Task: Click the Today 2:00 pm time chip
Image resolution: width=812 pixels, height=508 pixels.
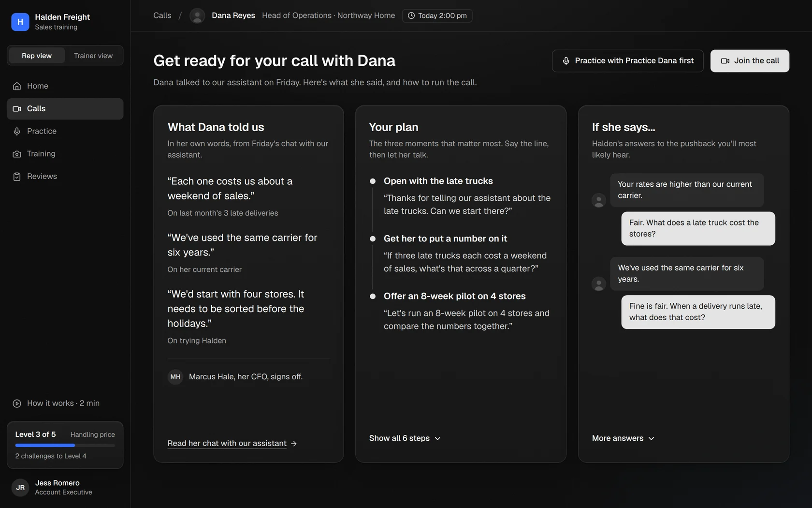Action: 437,15
